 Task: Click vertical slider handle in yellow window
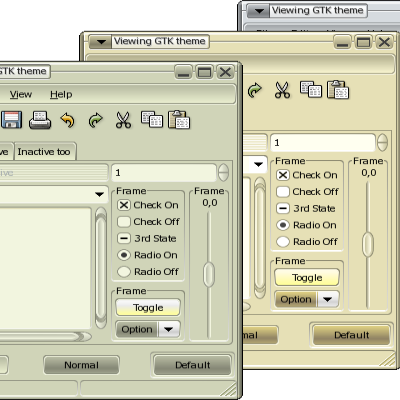click(x=368, y=245)
